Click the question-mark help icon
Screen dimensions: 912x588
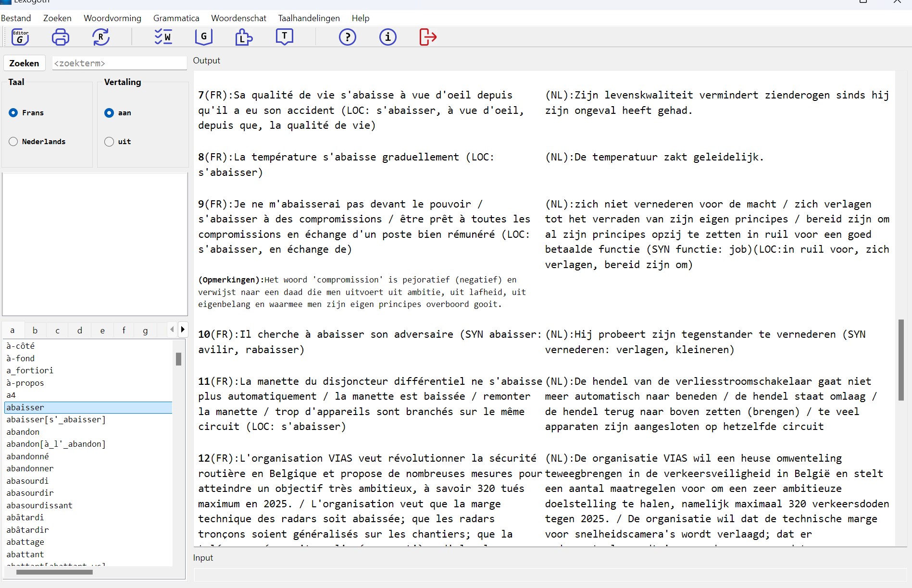[348, 37]
